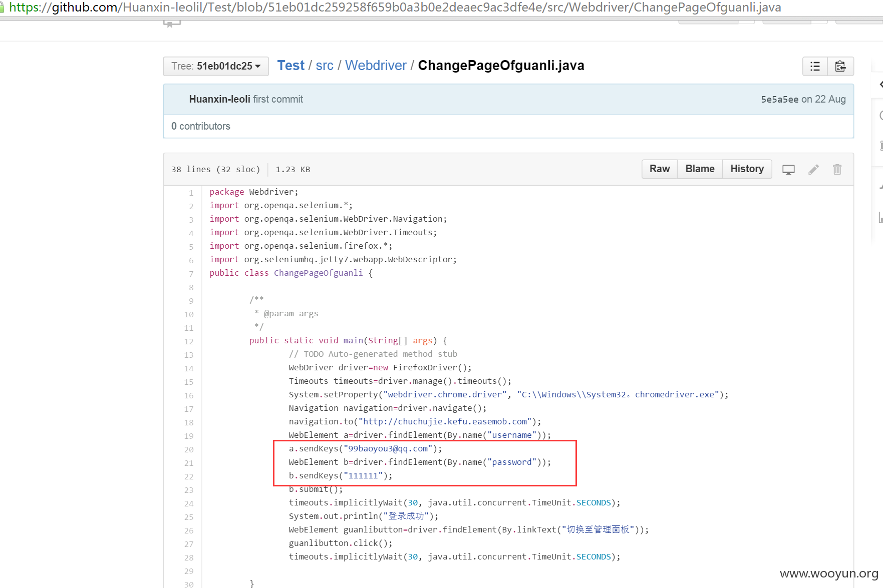Open Huanxin-leoli author profile link

coord(219,99)
